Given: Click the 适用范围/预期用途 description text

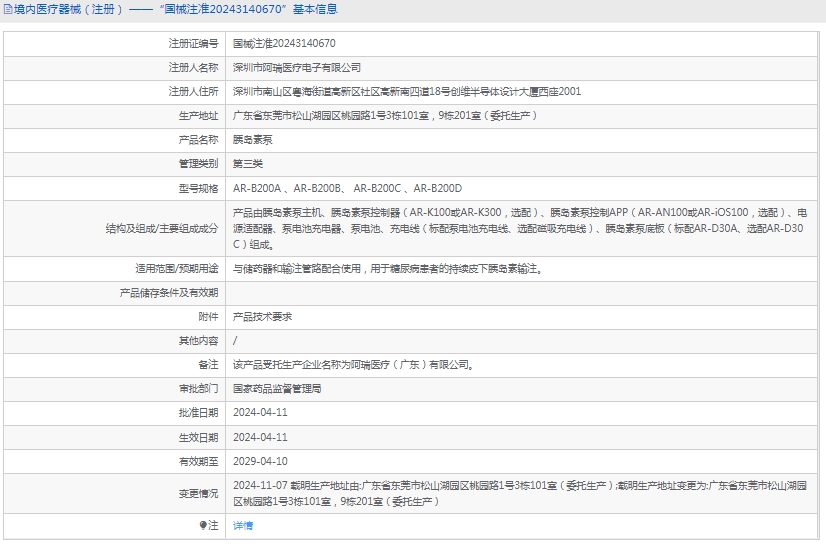Looking at the screenshot, I should click(387, 268).
